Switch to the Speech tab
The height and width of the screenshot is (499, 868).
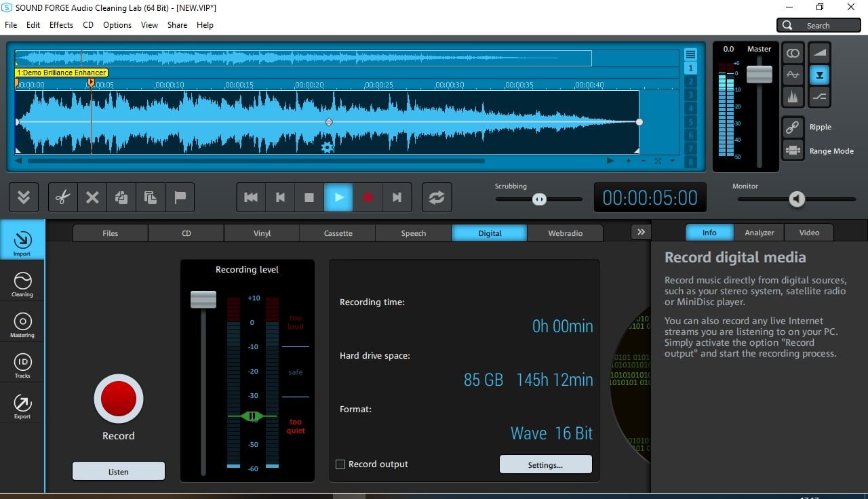coord(414,233)
